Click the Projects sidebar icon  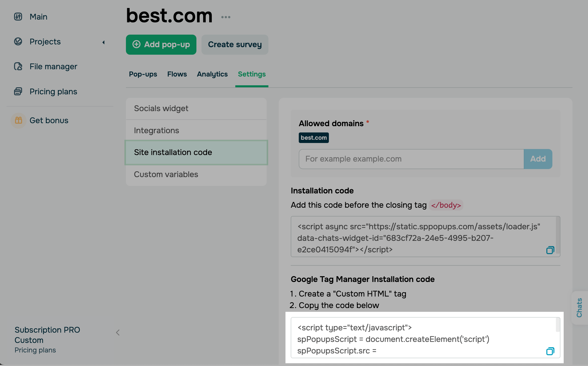pyautogui.click(x=18, y=42)
